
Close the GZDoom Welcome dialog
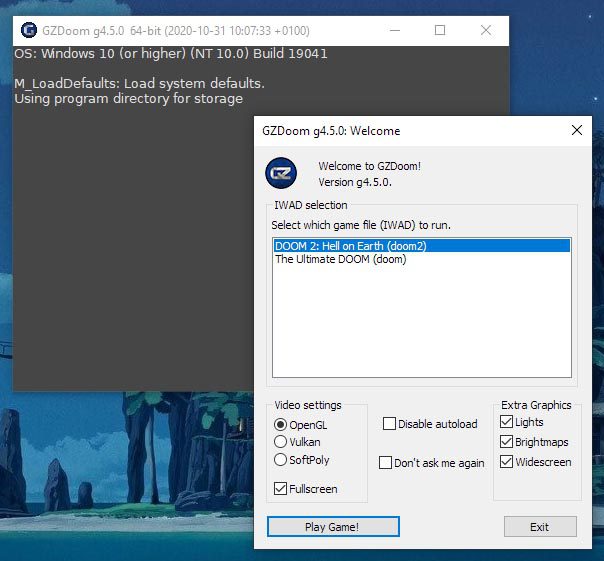577,130
